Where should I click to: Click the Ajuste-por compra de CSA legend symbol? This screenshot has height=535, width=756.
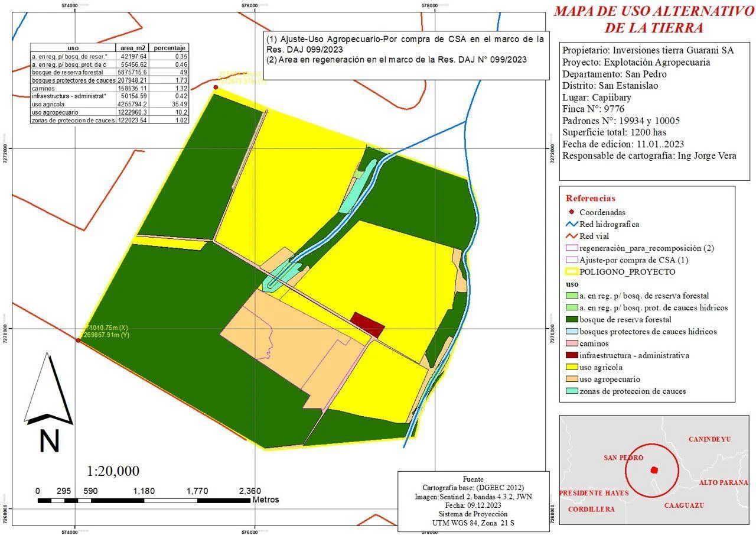pos(571,260)
